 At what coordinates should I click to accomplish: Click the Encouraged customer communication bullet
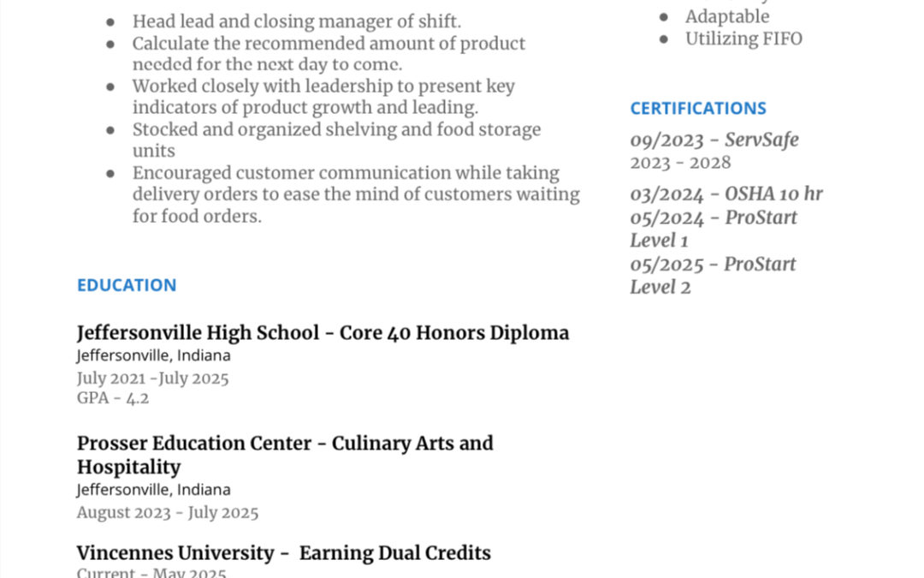[346, 173]
